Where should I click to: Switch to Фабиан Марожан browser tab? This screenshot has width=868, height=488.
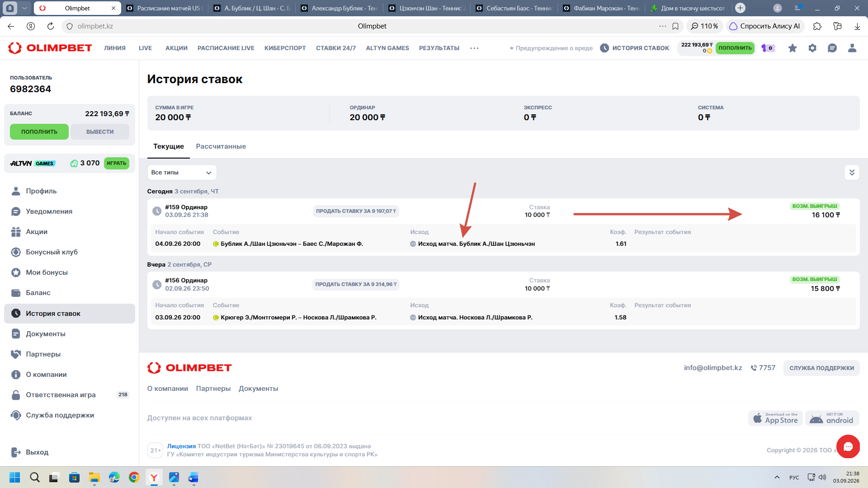(x=601, y=8)
